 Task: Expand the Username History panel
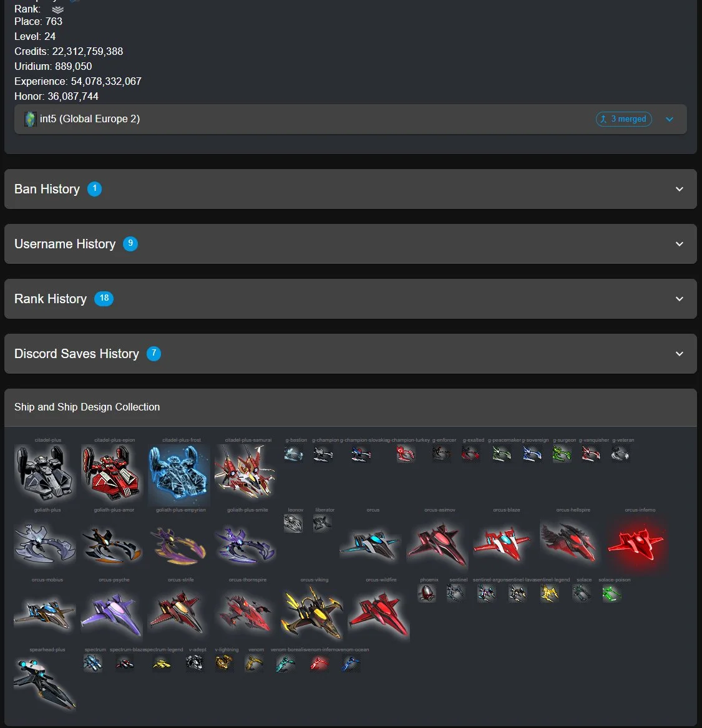coord(351,244)
